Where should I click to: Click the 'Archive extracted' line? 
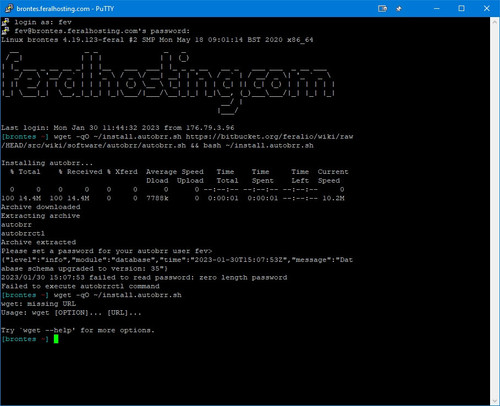(x=38, y=242)
